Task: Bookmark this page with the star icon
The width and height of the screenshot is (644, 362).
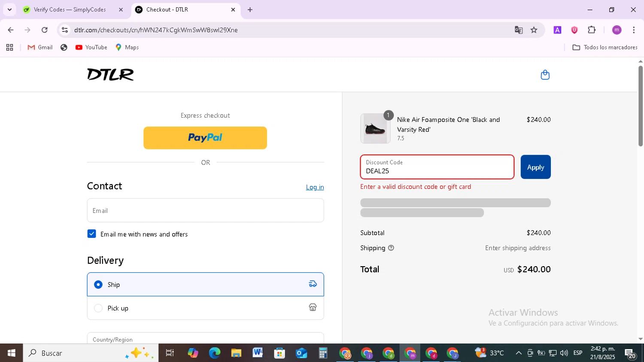Action: (x=534, y=30)
